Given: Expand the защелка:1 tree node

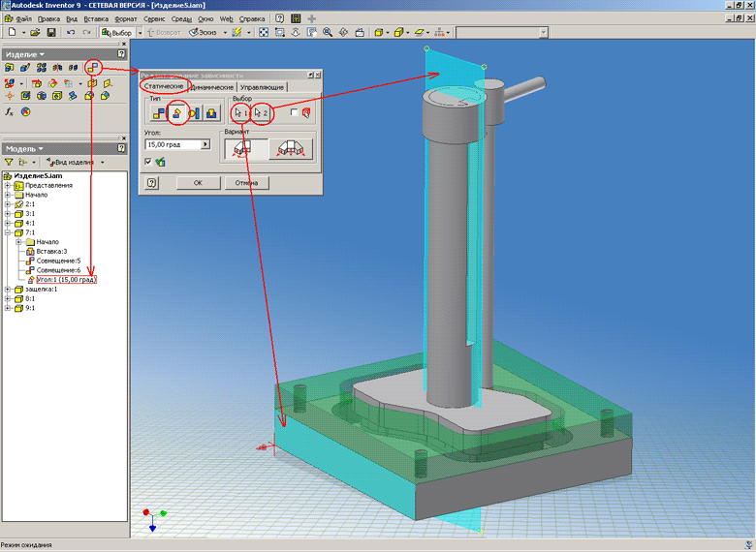Looking at the screenshot, I should tap(7, 289).
